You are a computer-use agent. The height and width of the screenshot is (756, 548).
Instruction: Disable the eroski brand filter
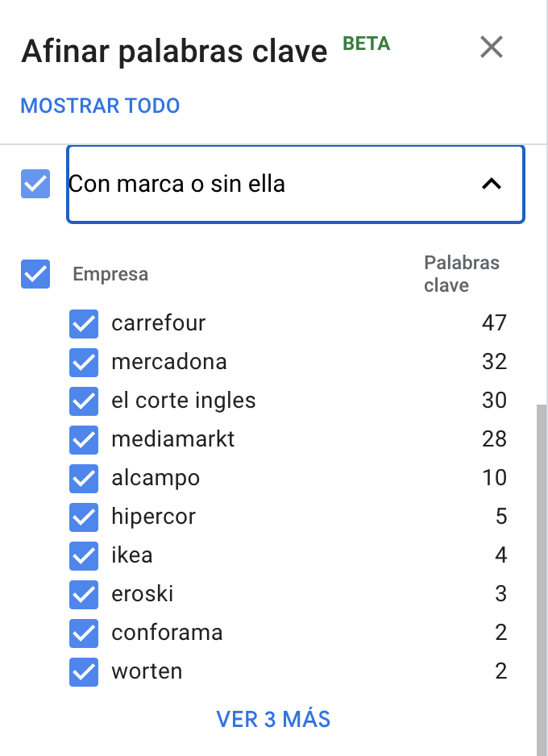coord(84,594)
